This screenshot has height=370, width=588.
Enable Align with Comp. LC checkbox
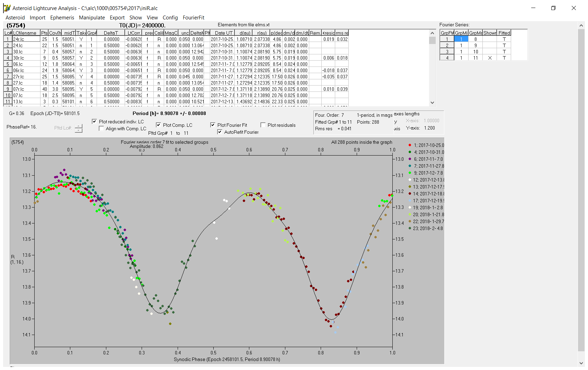point(101,129)
